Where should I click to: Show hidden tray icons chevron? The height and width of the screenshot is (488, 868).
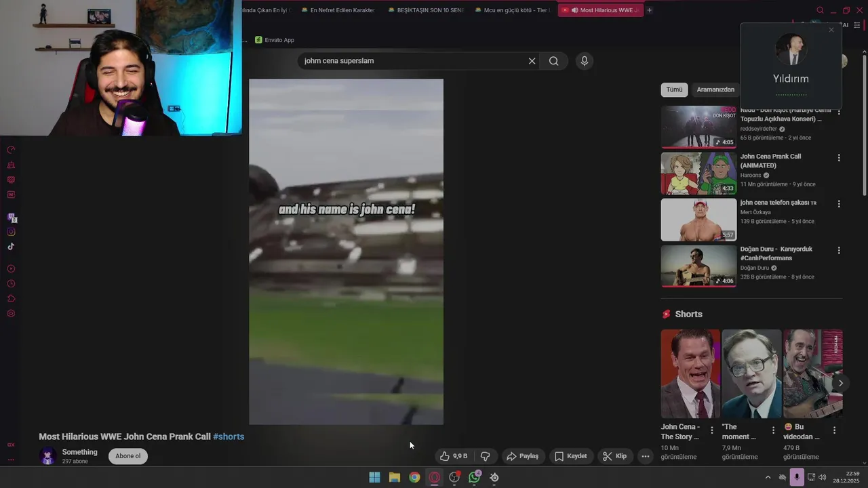click(768, 477)
